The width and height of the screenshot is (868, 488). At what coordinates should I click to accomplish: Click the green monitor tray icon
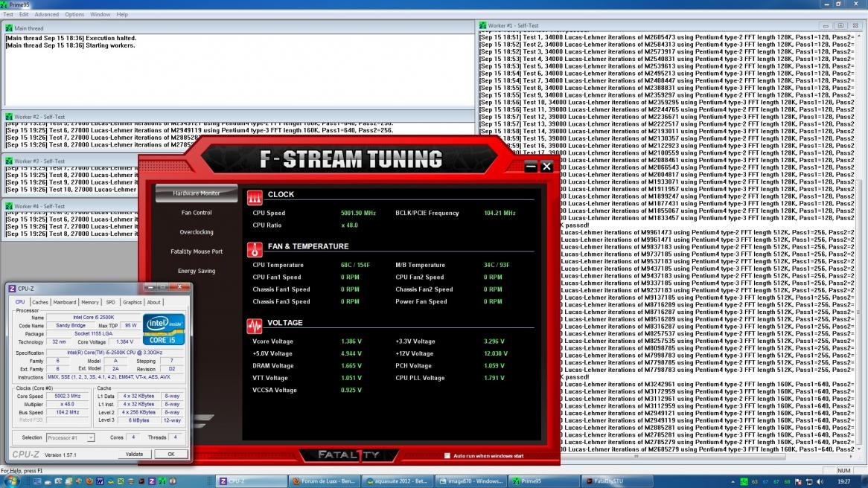click(x=744, y=481)
